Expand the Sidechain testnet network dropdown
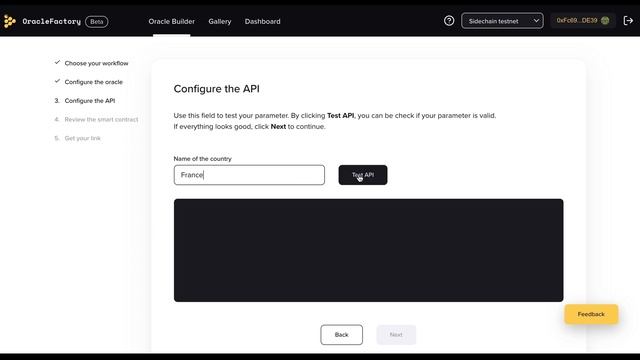640x360 pixels. (502, 21)
